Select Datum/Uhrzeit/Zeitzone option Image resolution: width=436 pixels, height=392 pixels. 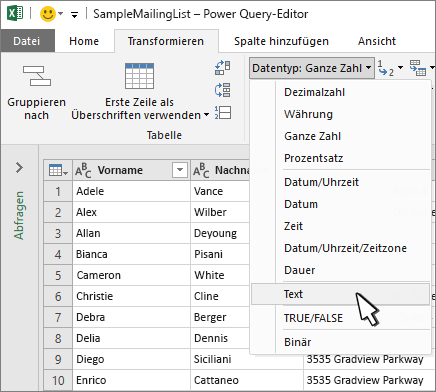[x=345, y=248]
